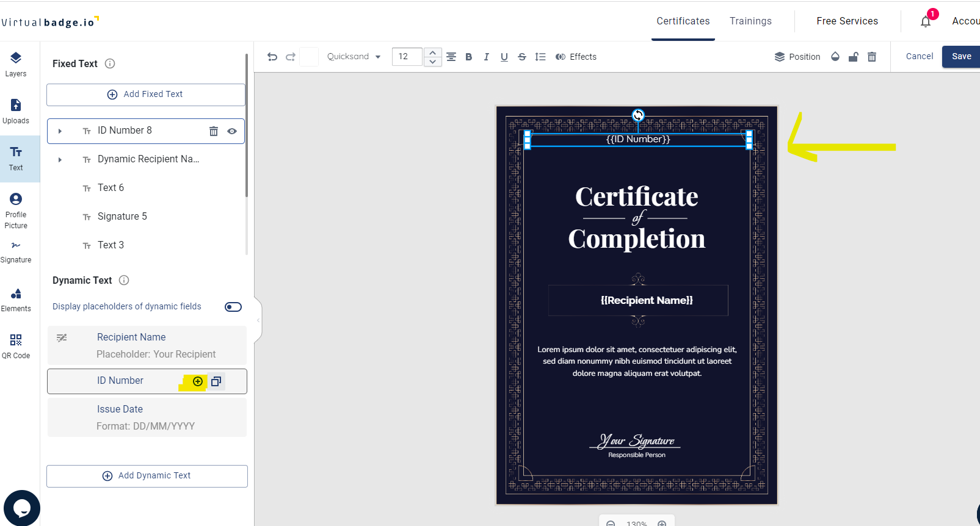Viewport: 980px width, 526px height.
Task: Expand the ID Number 8 tree item
Action: [x=60, y=131]
